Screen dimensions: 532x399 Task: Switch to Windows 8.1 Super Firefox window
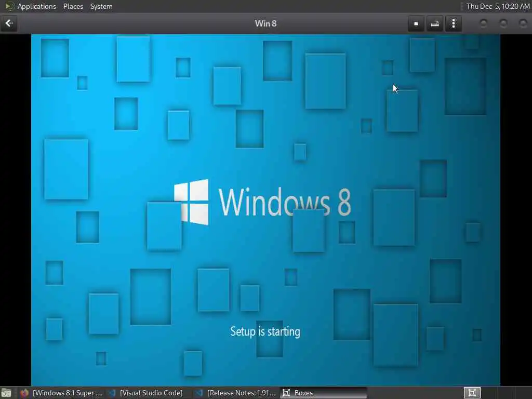(x=61, y=393)
